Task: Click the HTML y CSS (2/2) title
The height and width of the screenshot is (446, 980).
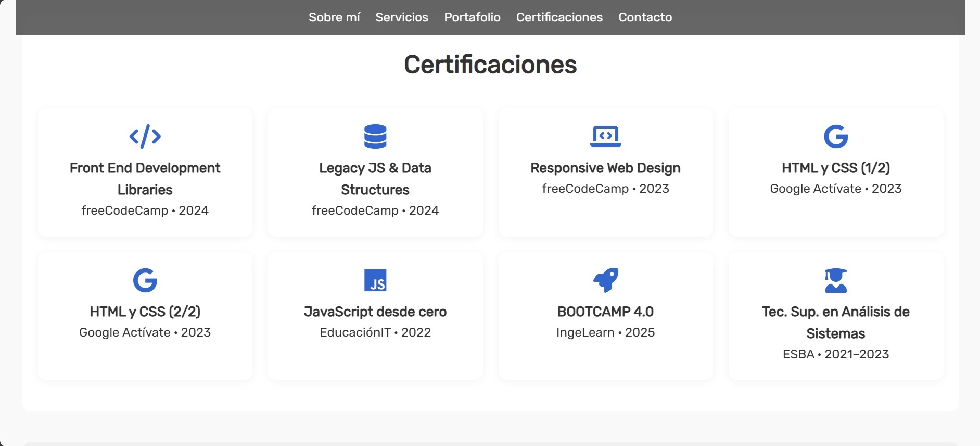Action: (145, 312)
